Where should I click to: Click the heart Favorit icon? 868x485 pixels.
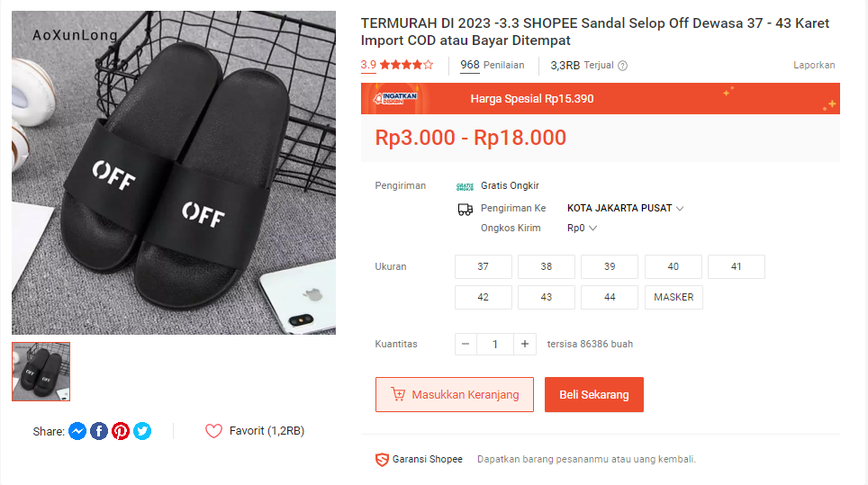coord(213,431)
